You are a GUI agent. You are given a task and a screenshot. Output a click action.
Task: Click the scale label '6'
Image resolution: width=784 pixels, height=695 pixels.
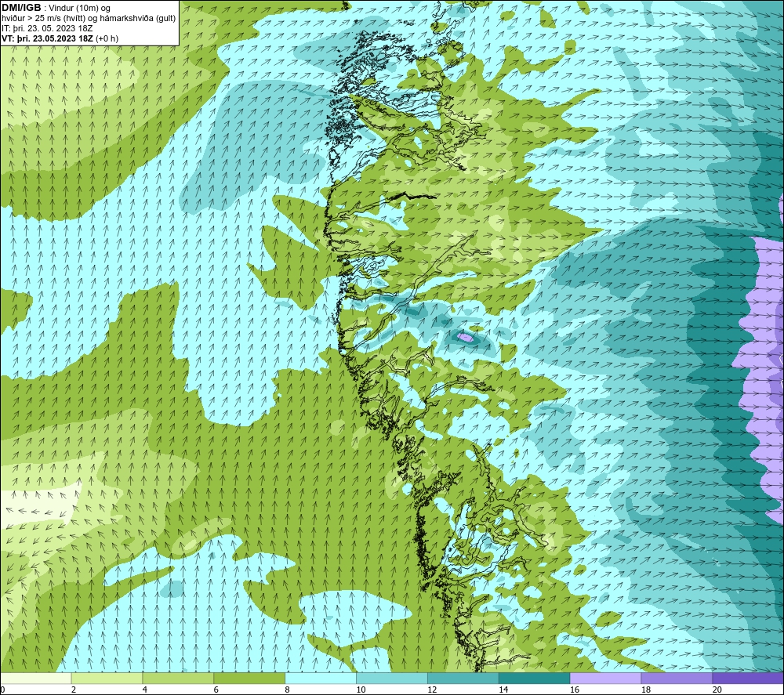216,690
